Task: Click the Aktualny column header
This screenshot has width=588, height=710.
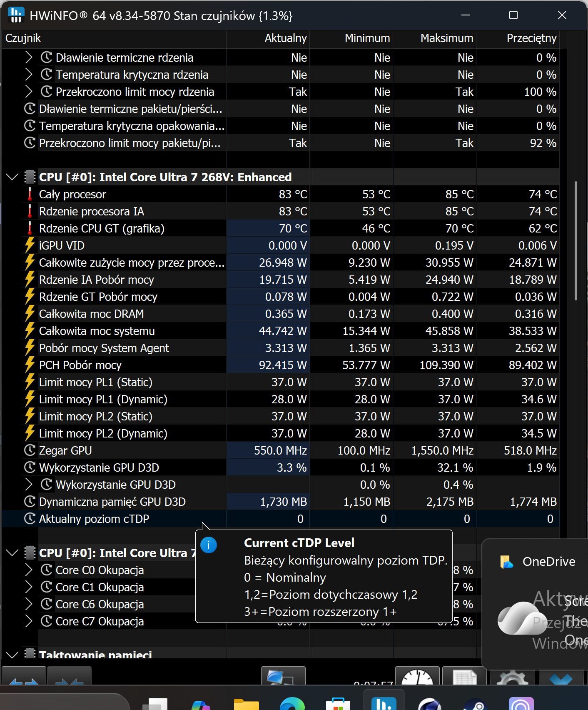Action: tap(285, 38)
